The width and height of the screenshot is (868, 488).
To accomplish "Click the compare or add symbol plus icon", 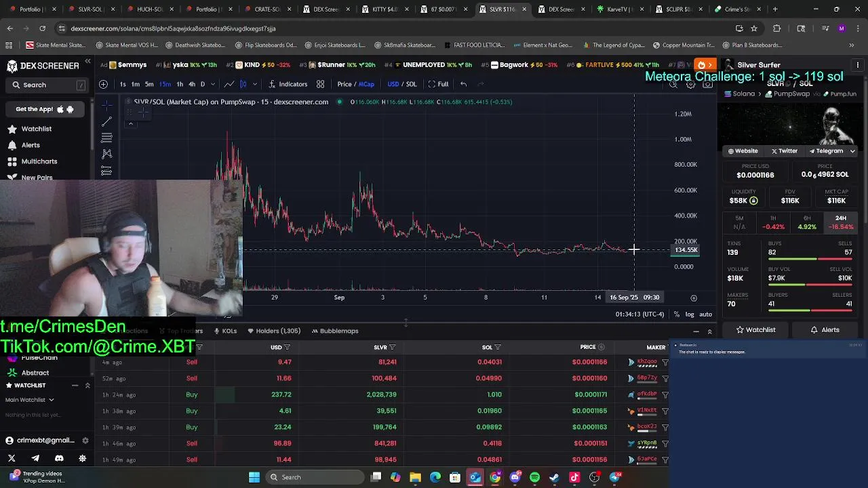I will [103, 84].
